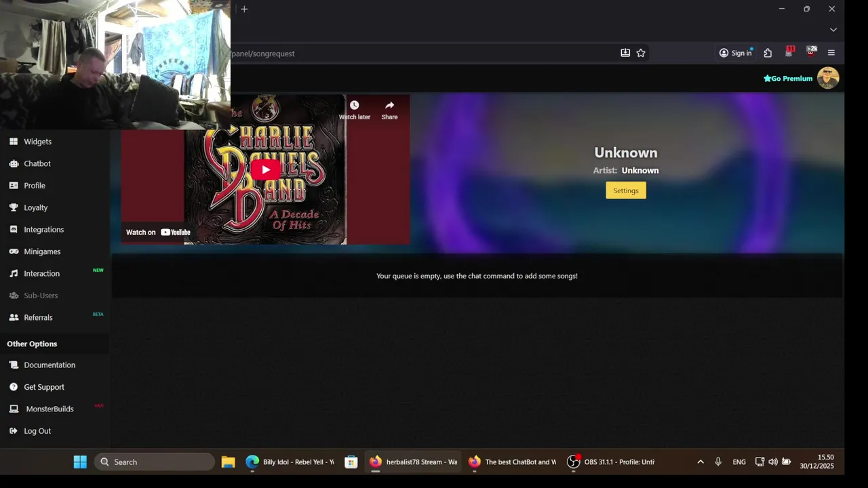Click the volume speaker tray icon
This screenshot has height=488, width=868.
pos(773,462)
